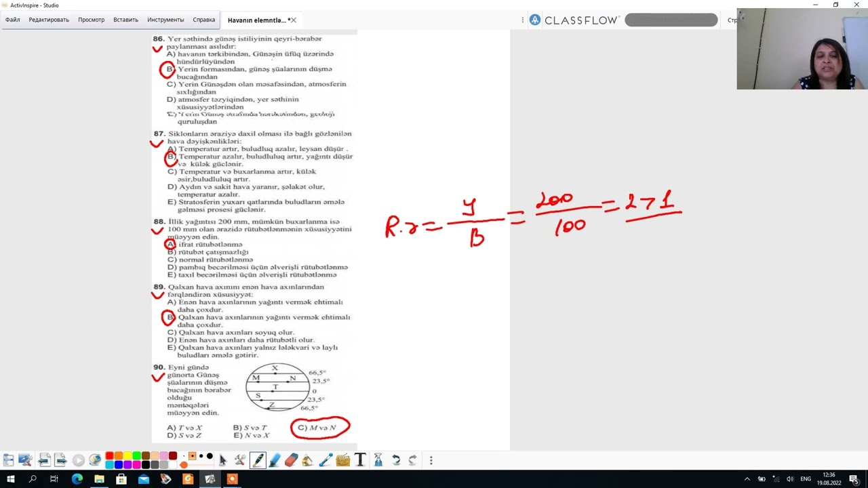Click question 88 text on the page
Image resolution: width=868 pixels, height=488 pixels.
252,229
